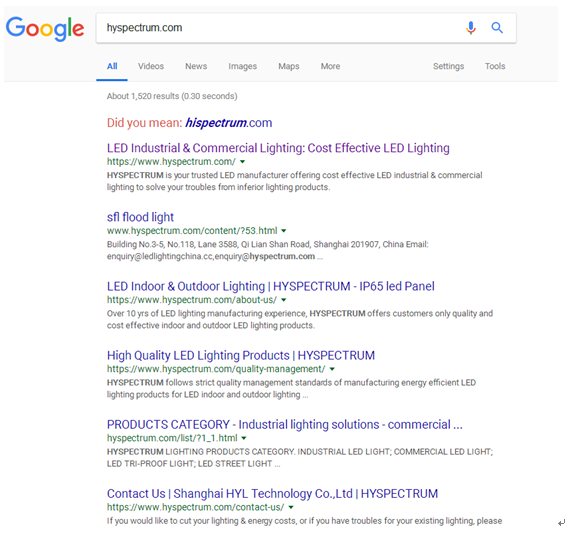Open search Settings
The width and height of the screenshot is (565, 538).
coord(448,66)
